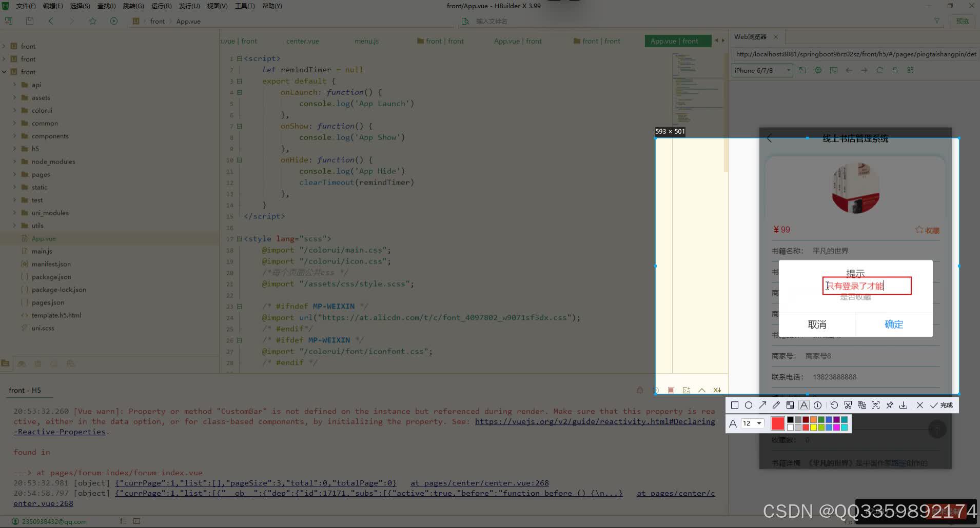Click the browser settings gear icon
This screenshot has height=528, width=980.
818,70
